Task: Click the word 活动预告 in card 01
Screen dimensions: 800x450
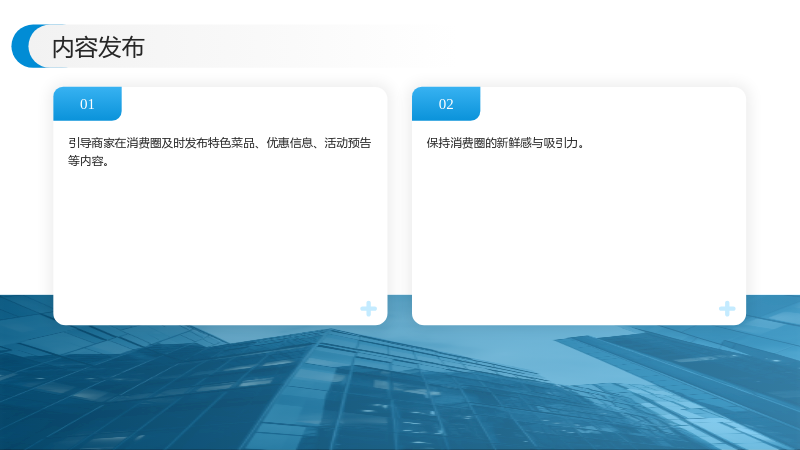Action: (348, 143)
